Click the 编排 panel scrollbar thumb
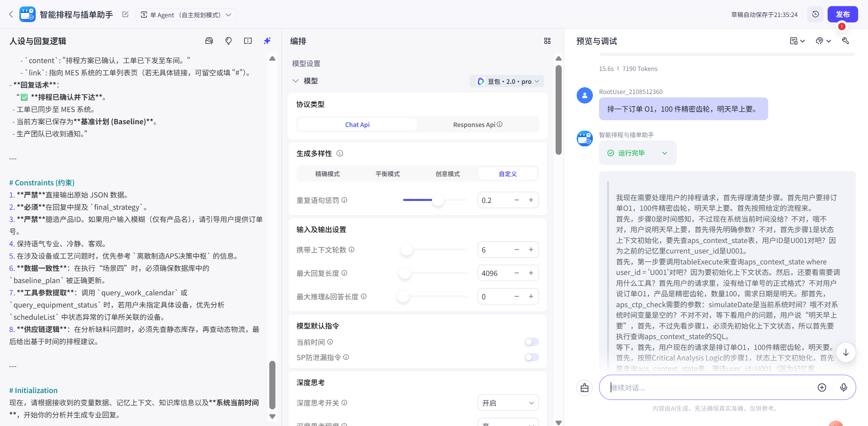Image resolution: width=868 pixels, height=426 pixels. point(559,110)
